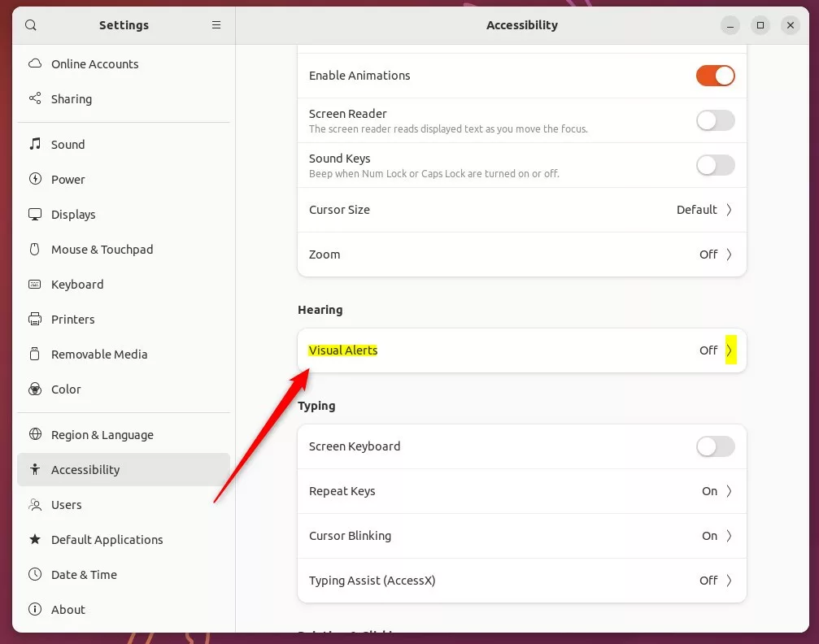This screenshot has width=819, height=644.
Task: Click the Screen Keyboard label text
Action: coord(355,446)
